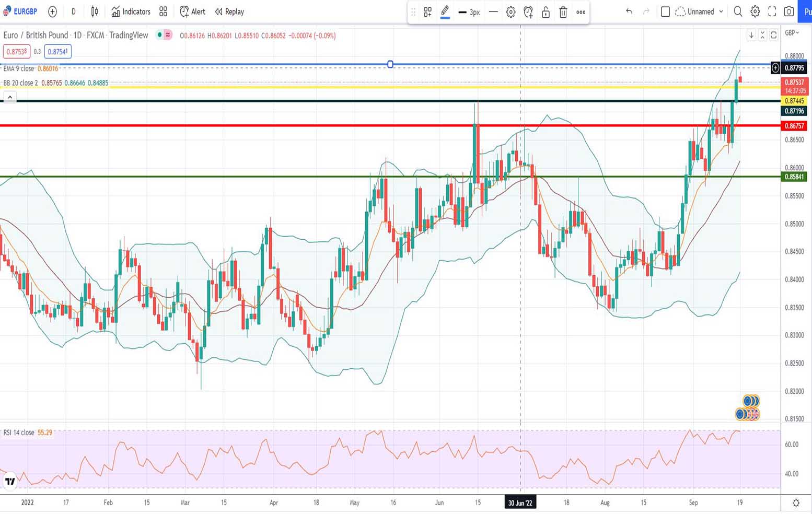Create a new Alert

coord(192,11)
